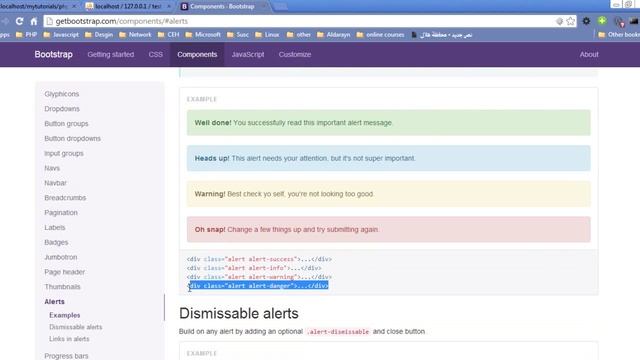The width and height of the screenshot is (640, 360).
Task: Open the Aldarayn bookmarks folder
Action: click(x=334, y=35)
